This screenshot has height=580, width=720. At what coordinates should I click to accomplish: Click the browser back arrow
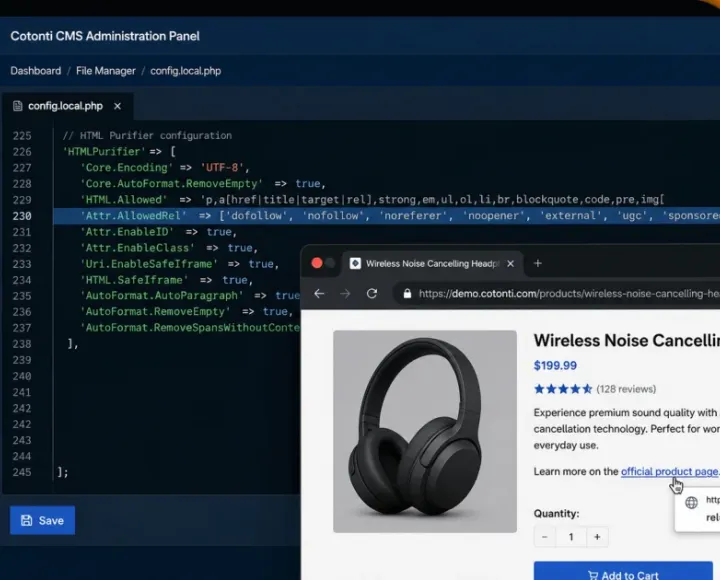(319, 294)
